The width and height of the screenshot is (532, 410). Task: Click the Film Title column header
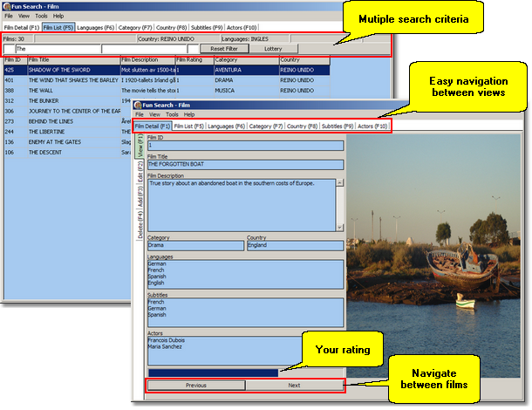73,60
